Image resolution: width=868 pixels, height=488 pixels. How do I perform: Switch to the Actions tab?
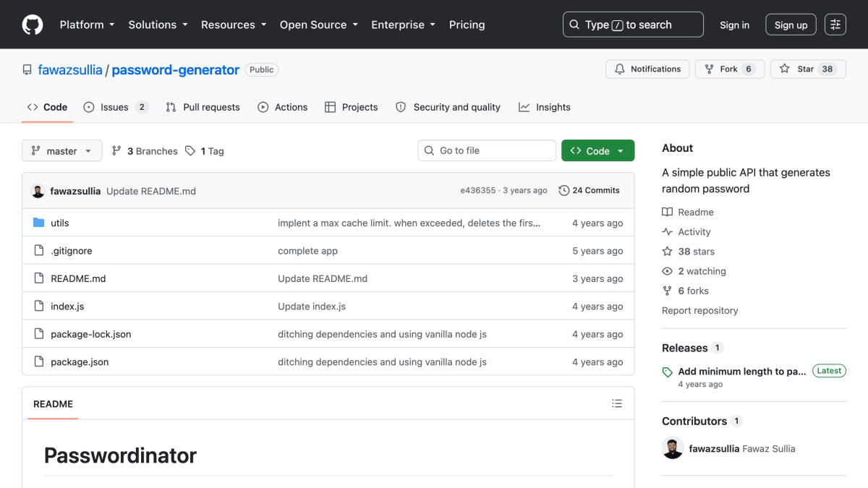click(x=283, y=107)
